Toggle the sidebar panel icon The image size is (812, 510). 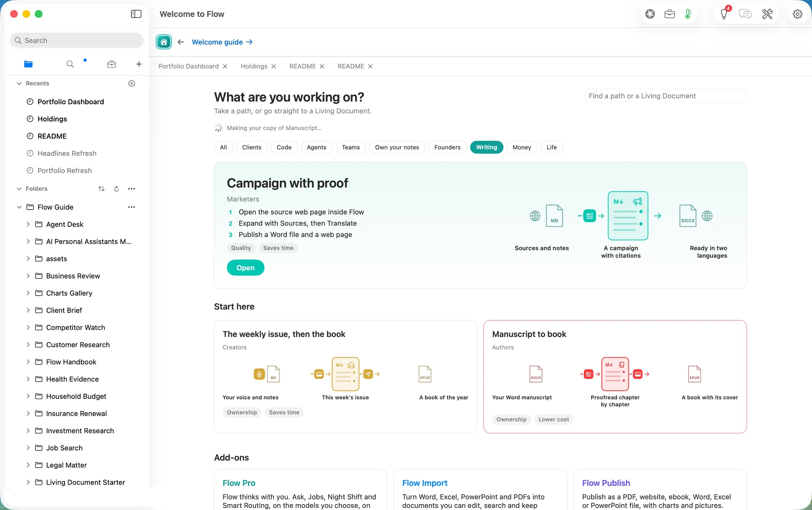tap(136, 14)
